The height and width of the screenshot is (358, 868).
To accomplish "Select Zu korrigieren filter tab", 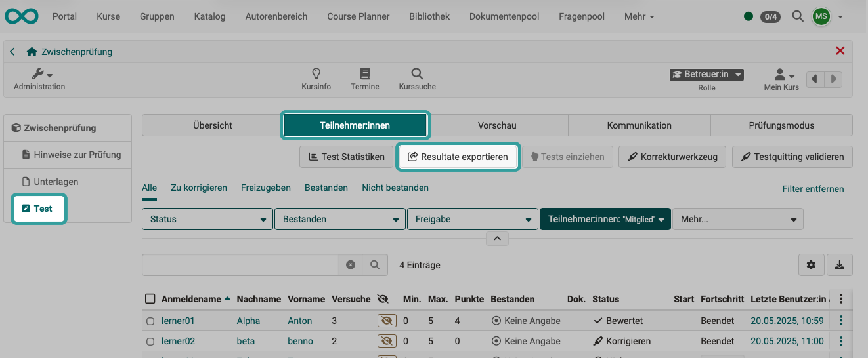I will pyautogui.click(x=199, y=188).
